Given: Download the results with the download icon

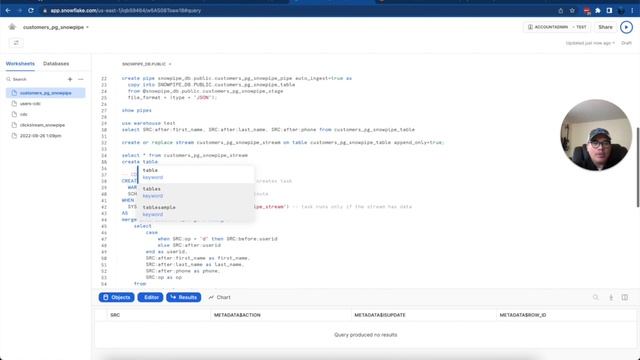Looking at the screenshot, I should coord(611,298).
